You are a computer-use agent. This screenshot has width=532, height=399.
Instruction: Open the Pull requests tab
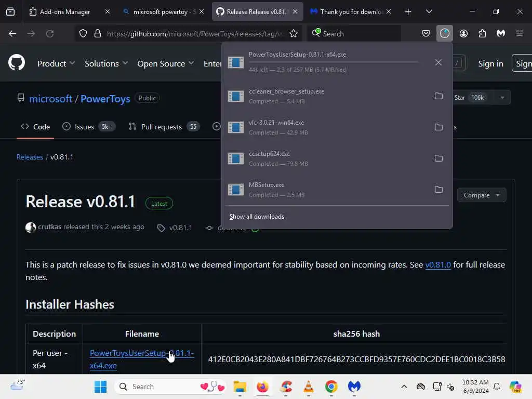point(164,127)
